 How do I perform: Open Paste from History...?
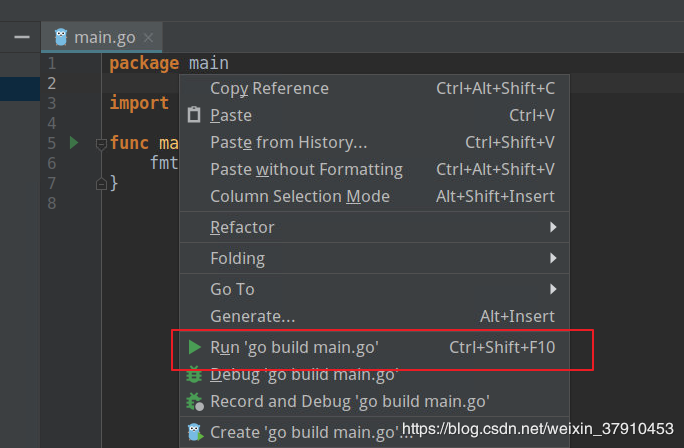pos(374,143)
